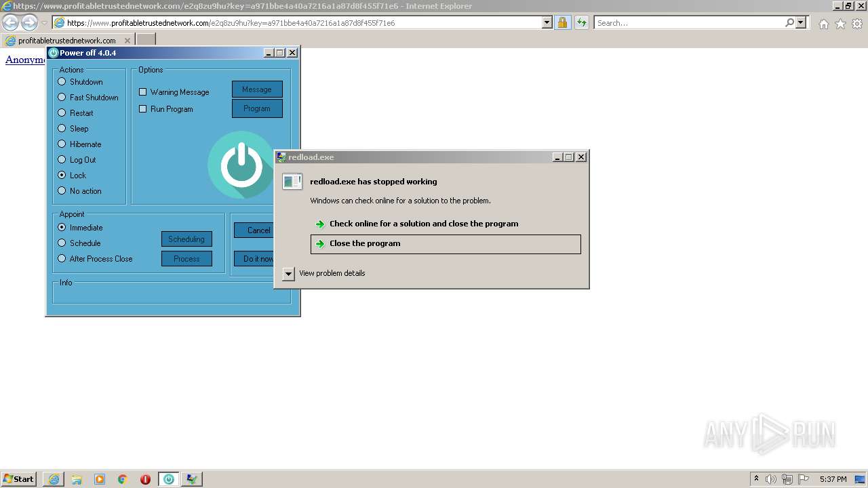Screen dimensions: 868x488
Task: Select the Hibernate action
Action: click(79, 144)
